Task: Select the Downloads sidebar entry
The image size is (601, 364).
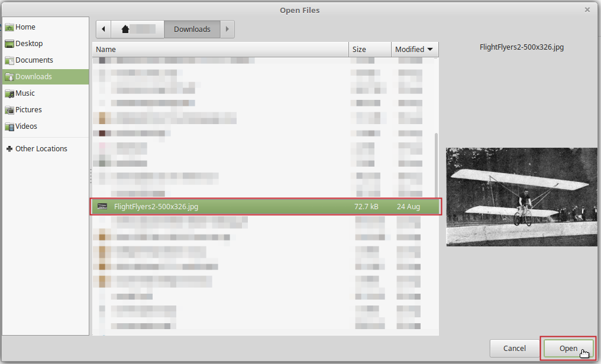Action: (x=33, y=76)
